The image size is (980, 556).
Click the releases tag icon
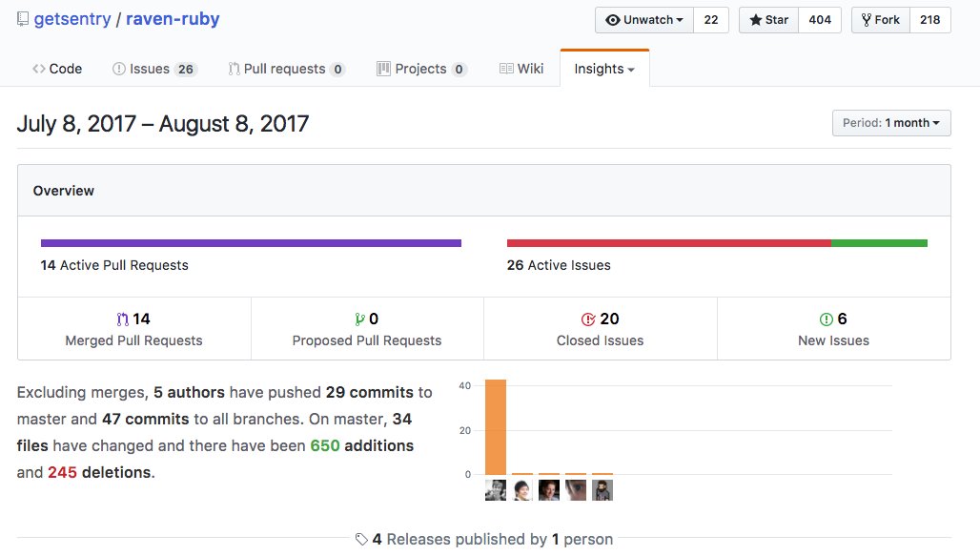(x=361, y=539)
